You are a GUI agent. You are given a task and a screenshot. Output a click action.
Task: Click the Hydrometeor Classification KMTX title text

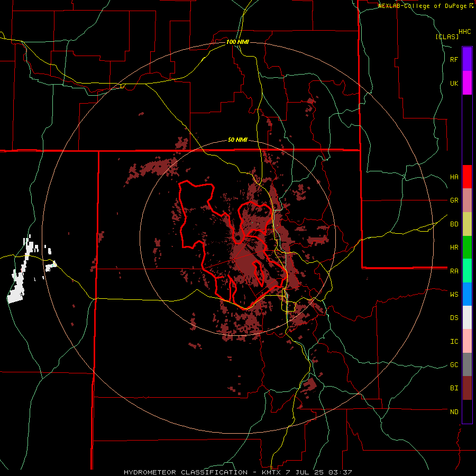(x=237, y=472)
